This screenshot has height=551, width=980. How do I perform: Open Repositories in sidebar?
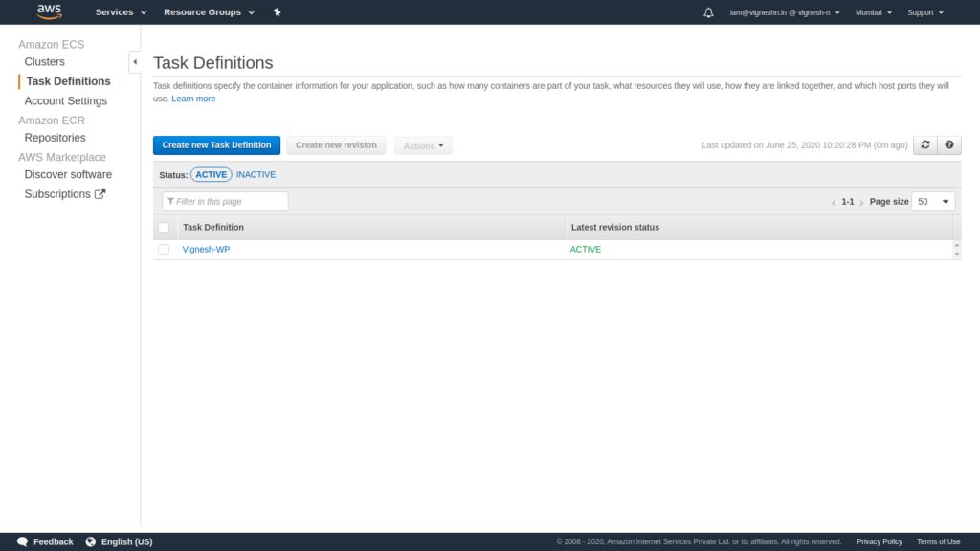[x=55, y=138]
